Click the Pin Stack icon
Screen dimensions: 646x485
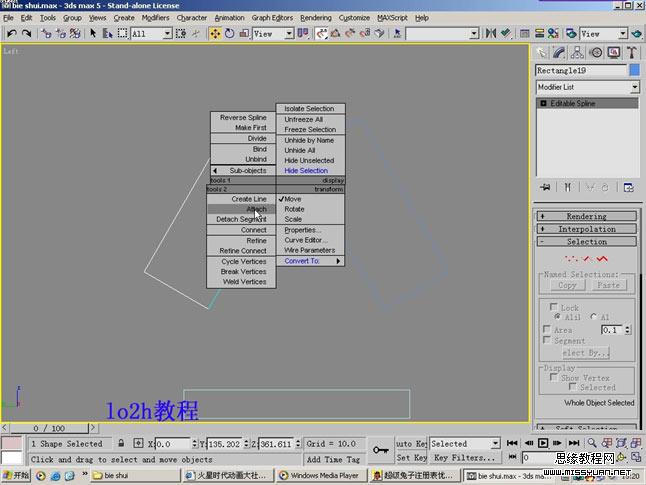click(x=545, y=187)
